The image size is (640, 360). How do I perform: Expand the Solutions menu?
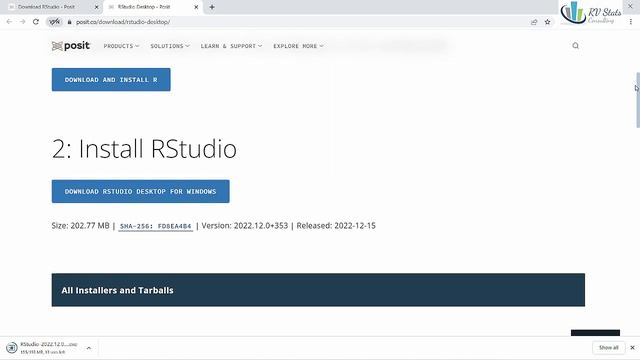click(x=170, y=46)
